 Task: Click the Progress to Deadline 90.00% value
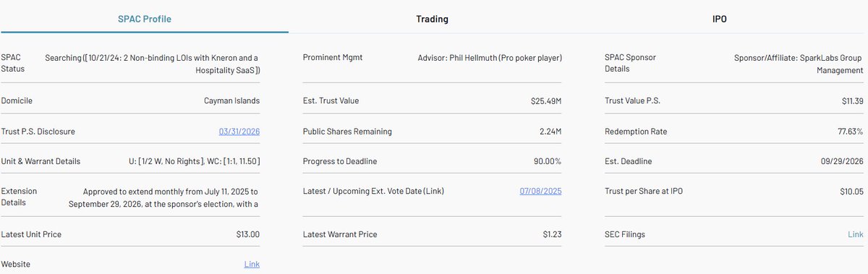548,160
